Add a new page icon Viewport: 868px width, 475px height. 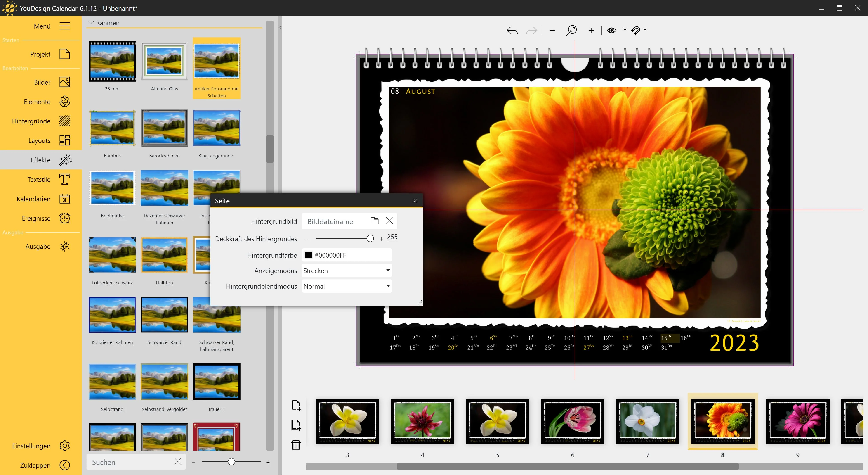[x=296, y=406]
